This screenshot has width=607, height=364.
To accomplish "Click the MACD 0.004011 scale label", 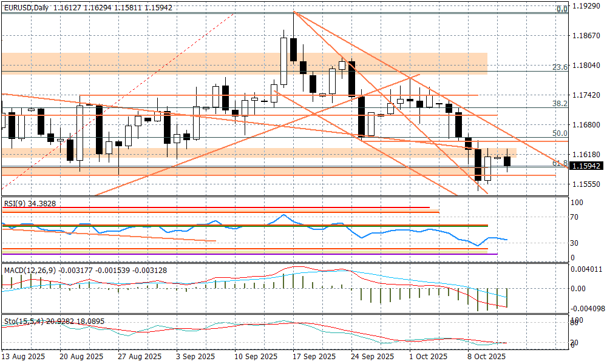I will 587,269.
